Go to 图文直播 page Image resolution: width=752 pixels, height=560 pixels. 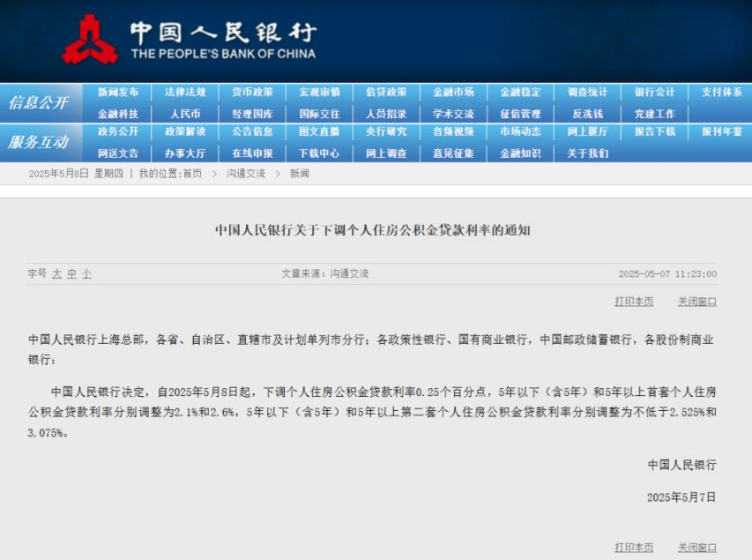(319, 131)
